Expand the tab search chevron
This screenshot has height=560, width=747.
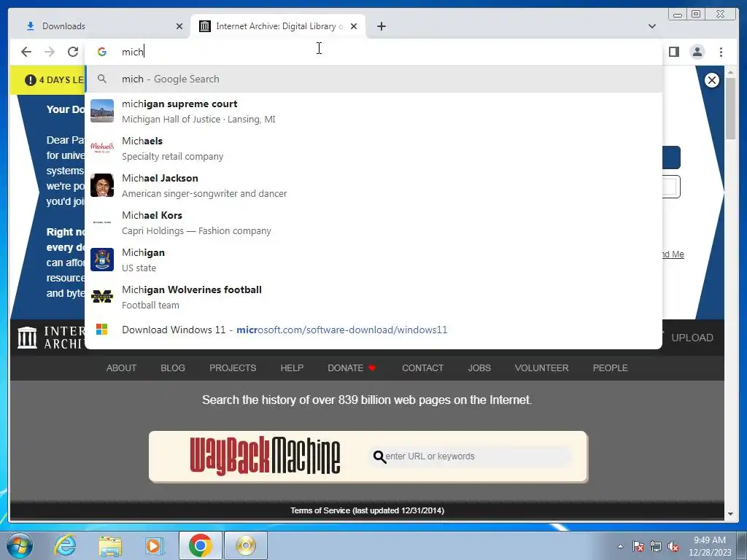651,26
